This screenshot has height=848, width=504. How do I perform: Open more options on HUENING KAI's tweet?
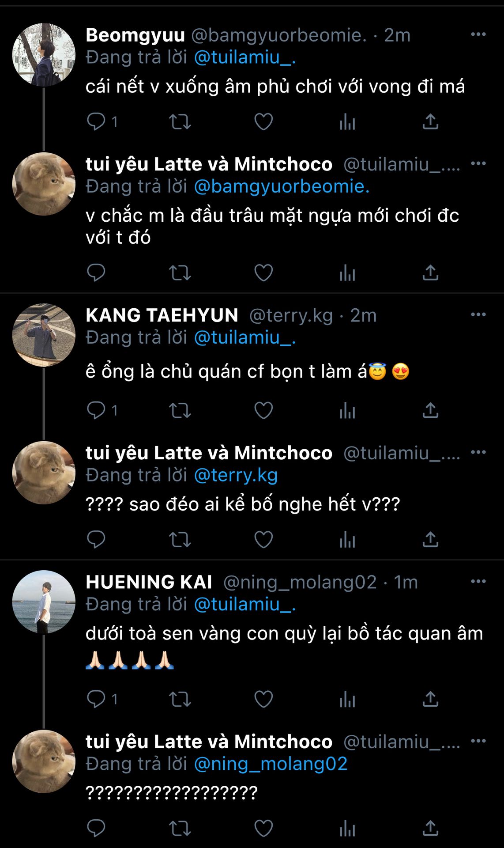pyautogui.click(x=478, y=581)
